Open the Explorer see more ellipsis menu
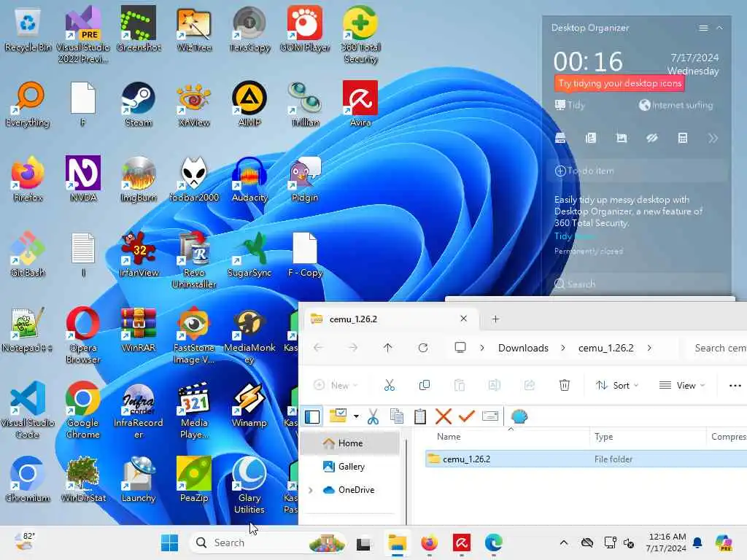Viewport: 747px width, 560px height. [735, 385]
